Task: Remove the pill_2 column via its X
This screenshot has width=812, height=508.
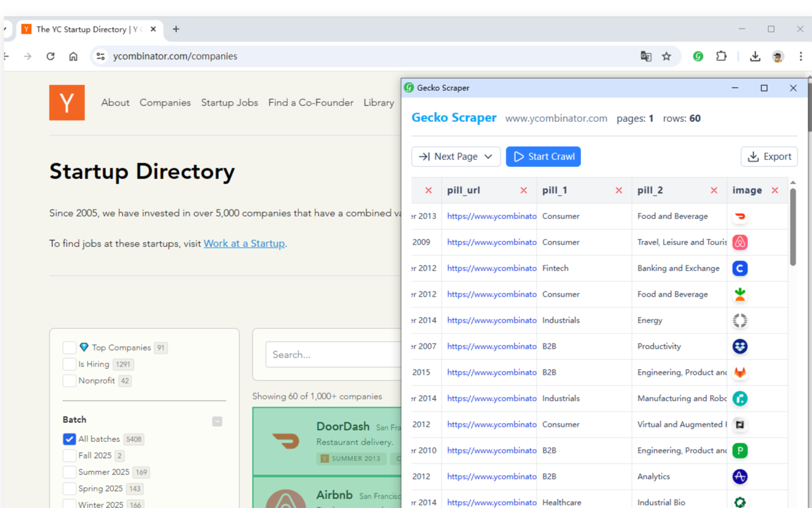Action: [x=714, y=190]
